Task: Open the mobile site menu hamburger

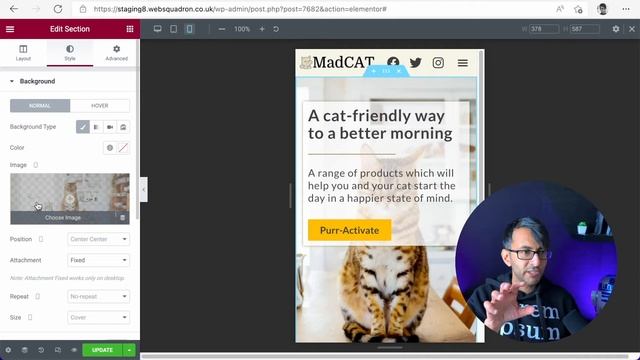Action: [x=462, y=62]
